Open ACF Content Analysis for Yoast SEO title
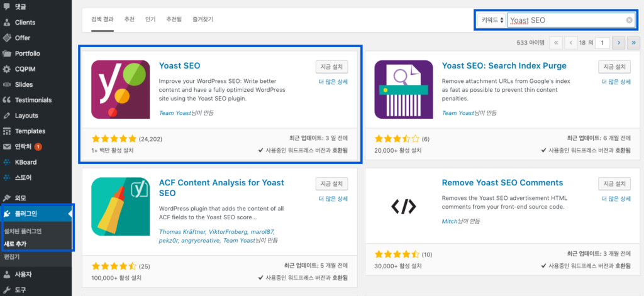Image resolution: width=644 pixels, height=296 pixels. click(221, 188)
